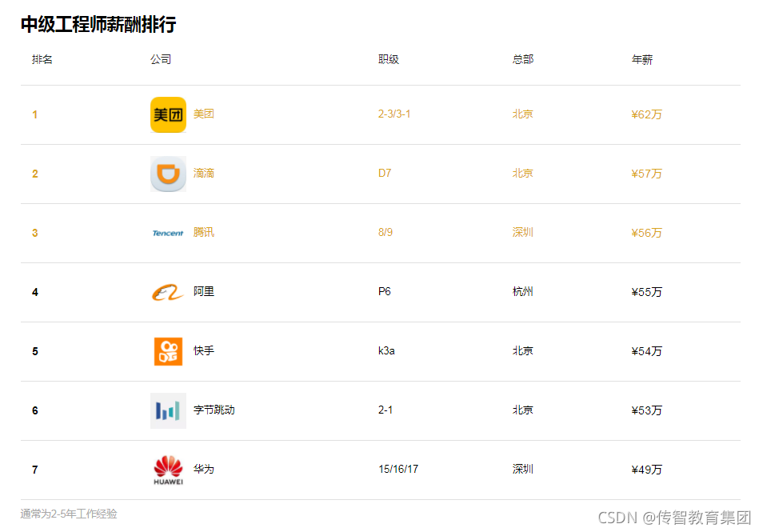Select the ByteDance (字节跳动) bar-chart logo

(x=168, y=410)
